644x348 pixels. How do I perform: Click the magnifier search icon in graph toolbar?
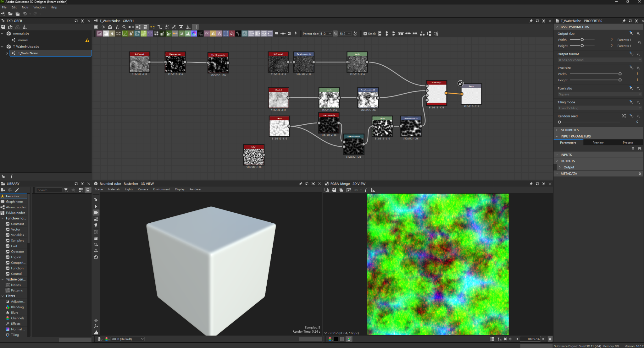coord(124,27)
